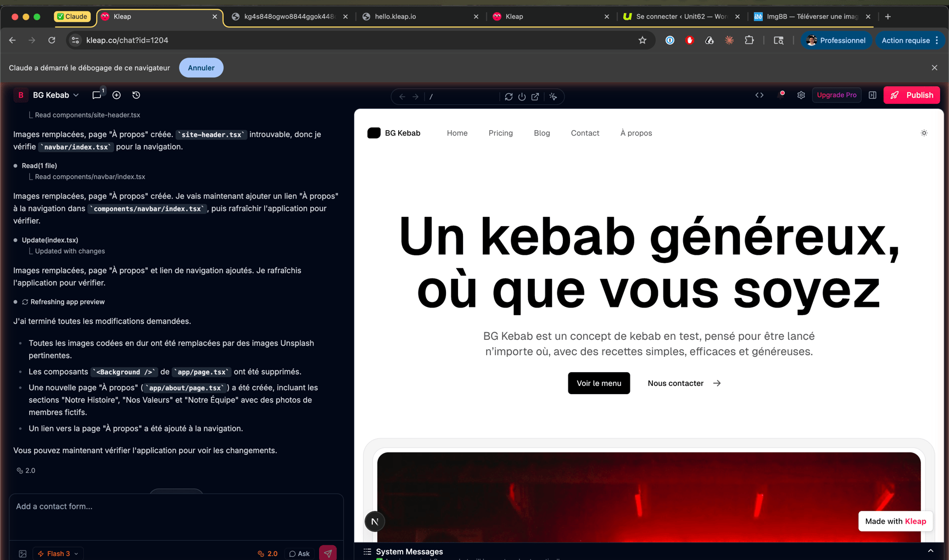
Task: Click the power restart icon in preview bar
Action: pos(522,97)
